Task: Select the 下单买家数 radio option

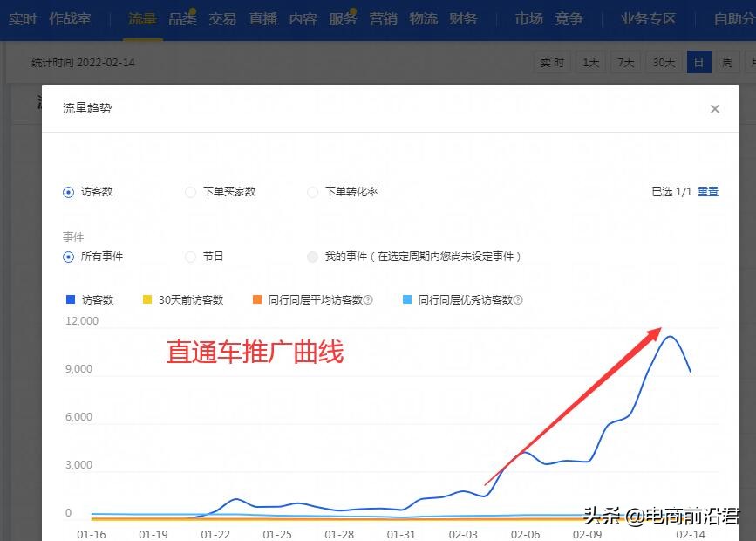Action: coord(190,192)
